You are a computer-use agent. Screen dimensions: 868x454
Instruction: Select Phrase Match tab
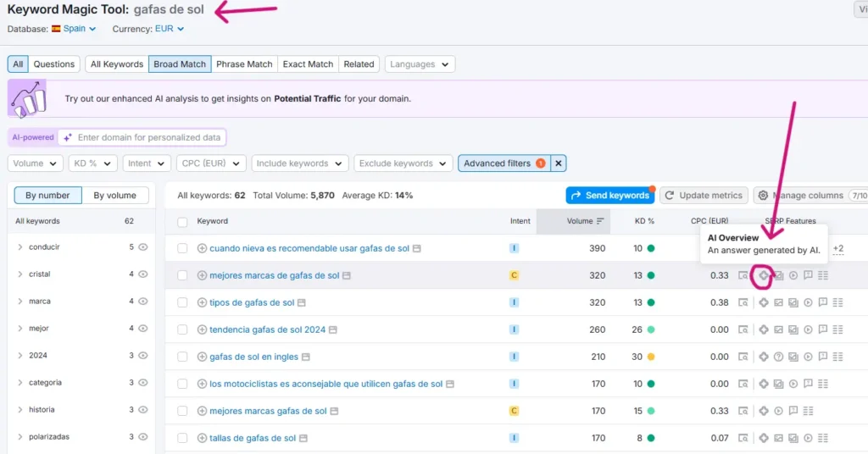(x=244, y=64)
